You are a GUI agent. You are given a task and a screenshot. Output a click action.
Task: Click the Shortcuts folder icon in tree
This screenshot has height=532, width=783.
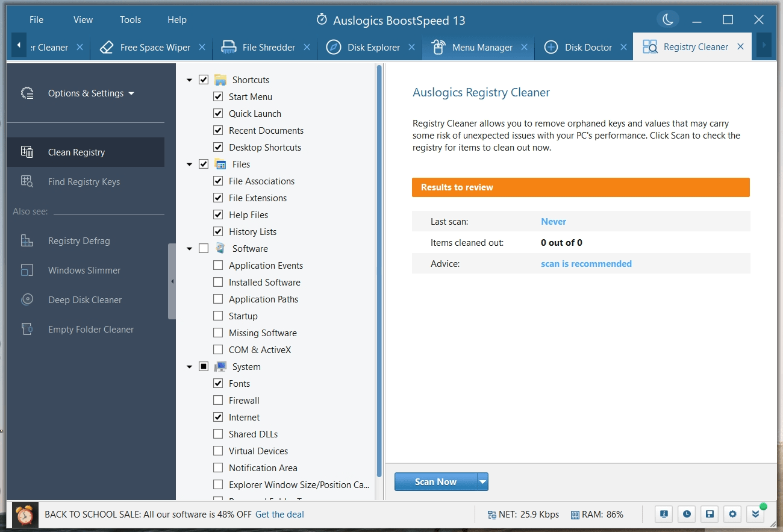point(220,80)
